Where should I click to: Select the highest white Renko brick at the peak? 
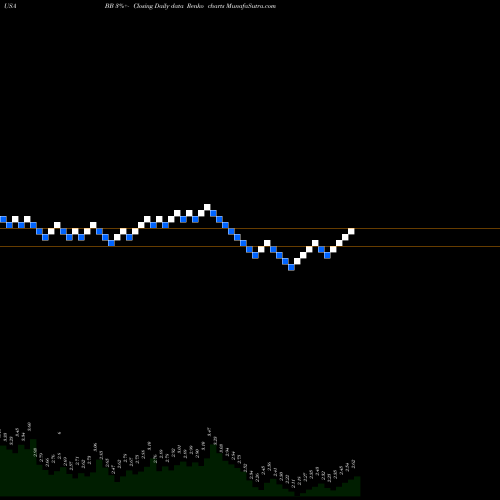coord(207,207)
